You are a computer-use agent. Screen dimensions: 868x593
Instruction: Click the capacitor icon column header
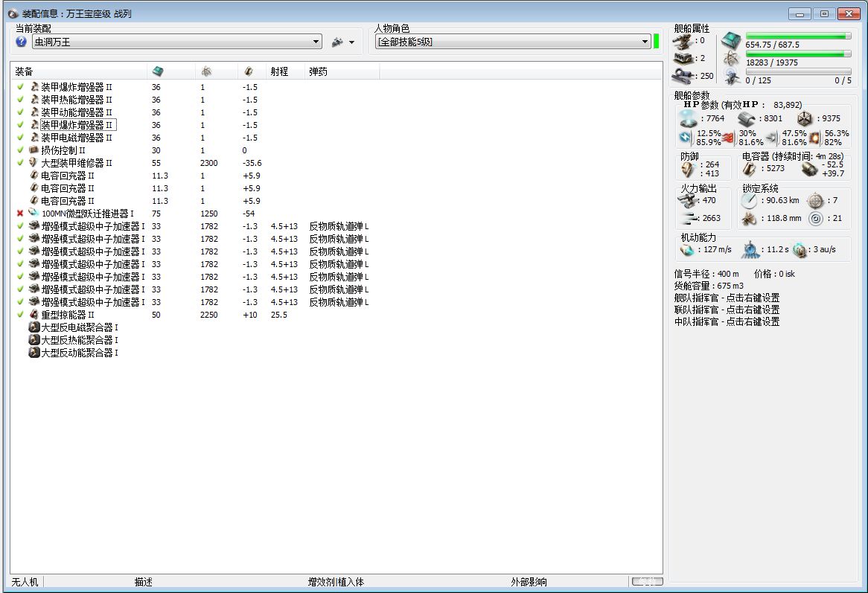(252, 71)
